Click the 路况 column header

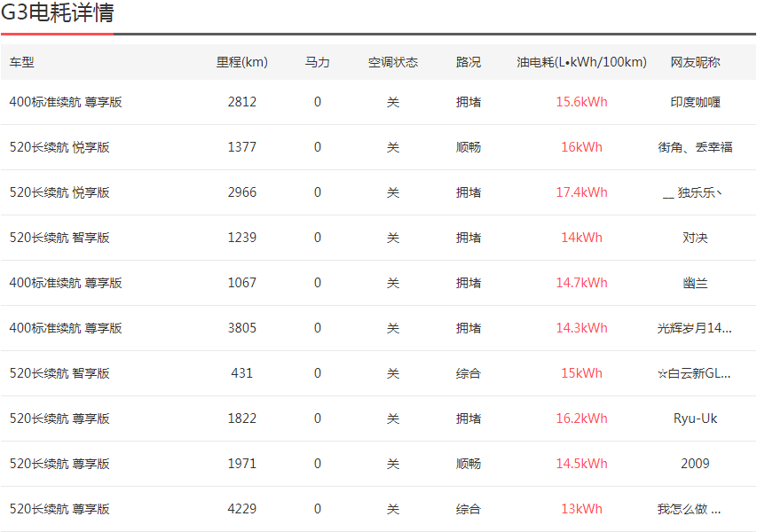[x=468, y=62]
